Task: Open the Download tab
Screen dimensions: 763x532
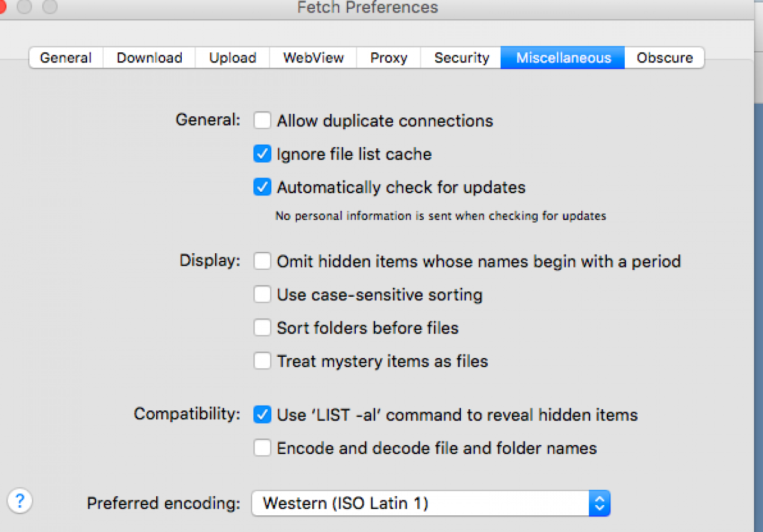Action: click(149, 58)
